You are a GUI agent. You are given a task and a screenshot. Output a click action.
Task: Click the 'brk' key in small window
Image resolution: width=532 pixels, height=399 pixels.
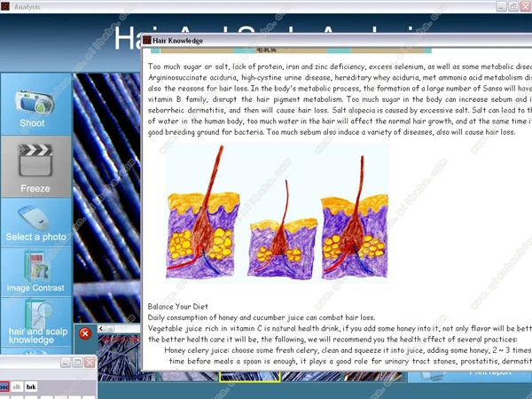(x=31, y=387)
